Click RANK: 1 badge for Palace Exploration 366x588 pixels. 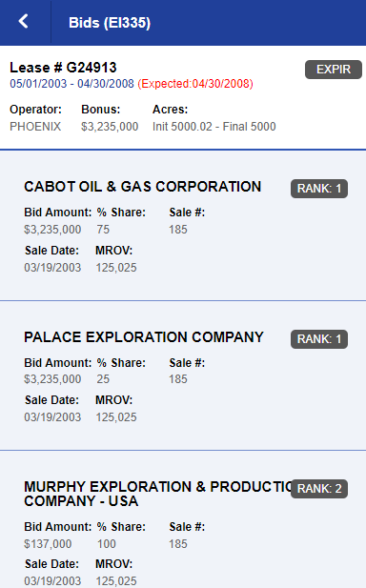[x=319, y=339]
